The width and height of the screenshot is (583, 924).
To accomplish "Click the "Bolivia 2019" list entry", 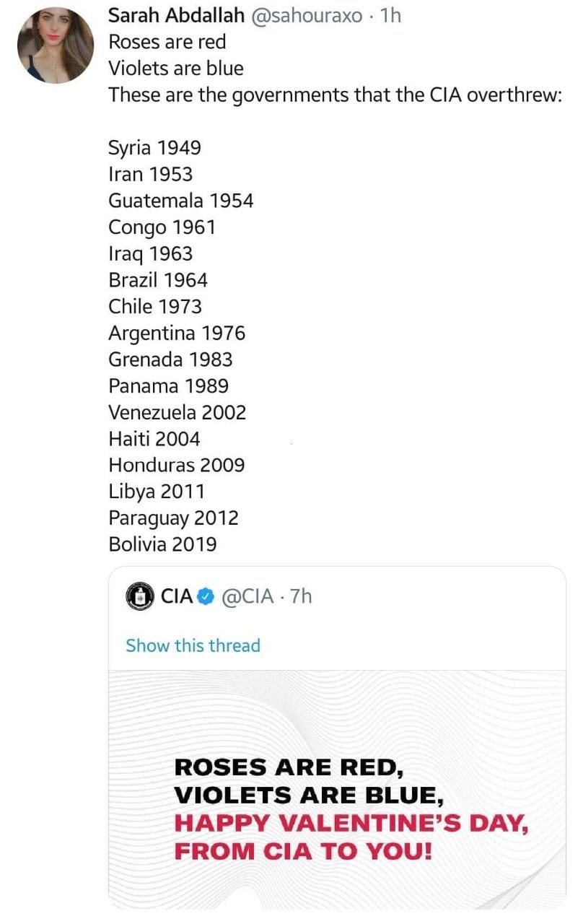I will pos(162,544).
